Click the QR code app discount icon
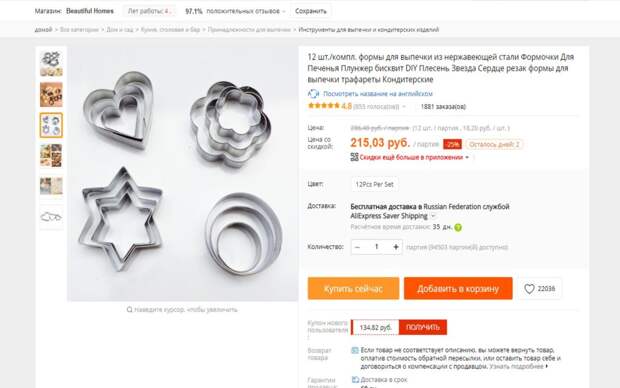The image size is (620, 388). coord(354,157)
